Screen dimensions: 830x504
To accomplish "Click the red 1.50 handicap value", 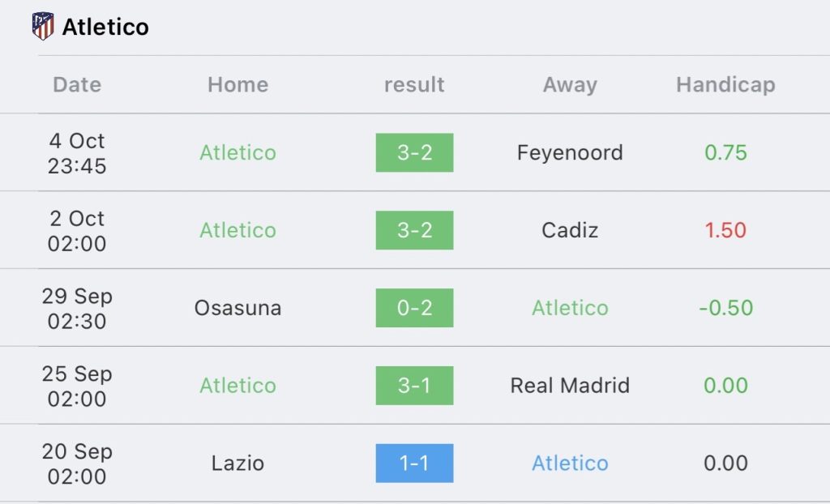I will click(x=725, y=230).
